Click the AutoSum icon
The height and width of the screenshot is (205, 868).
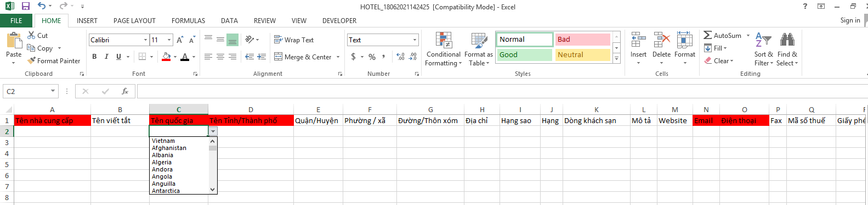click(708, 36)
